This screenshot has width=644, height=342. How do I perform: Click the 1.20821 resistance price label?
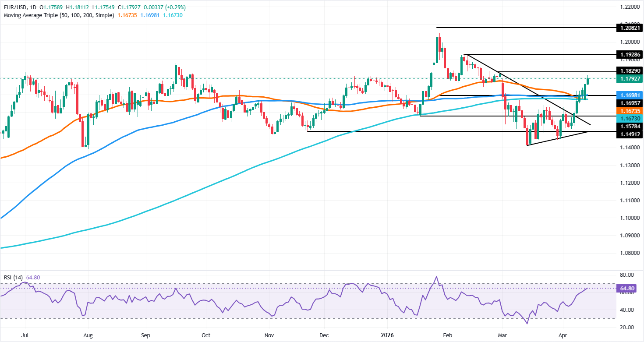630,28
